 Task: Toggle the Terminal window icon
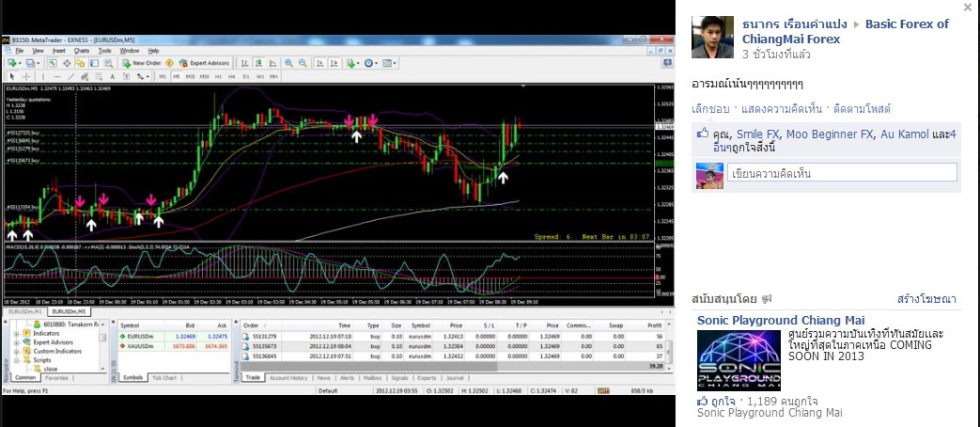pyautogui.click(x=94, y=63)
